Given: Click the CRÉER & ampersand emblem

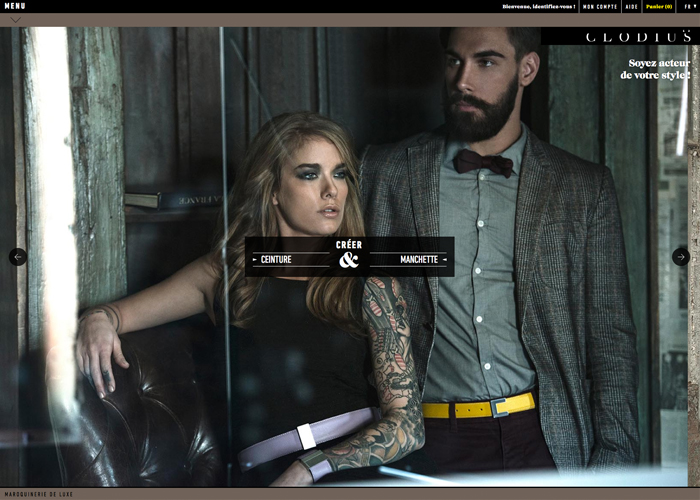Looking at the screenshot, I should point(349,254).
